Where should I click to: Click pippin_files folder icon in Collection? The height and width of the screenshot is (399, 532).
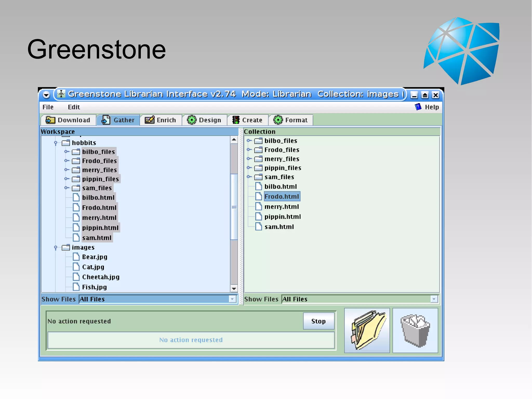[x=258, y=168]
